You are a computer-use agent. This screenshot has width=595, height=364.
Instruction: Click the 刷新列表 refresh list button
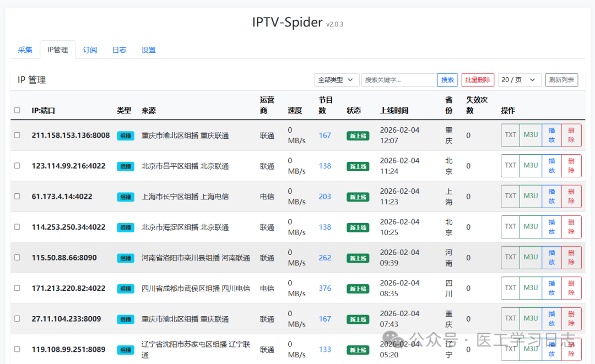coord(561,80)
